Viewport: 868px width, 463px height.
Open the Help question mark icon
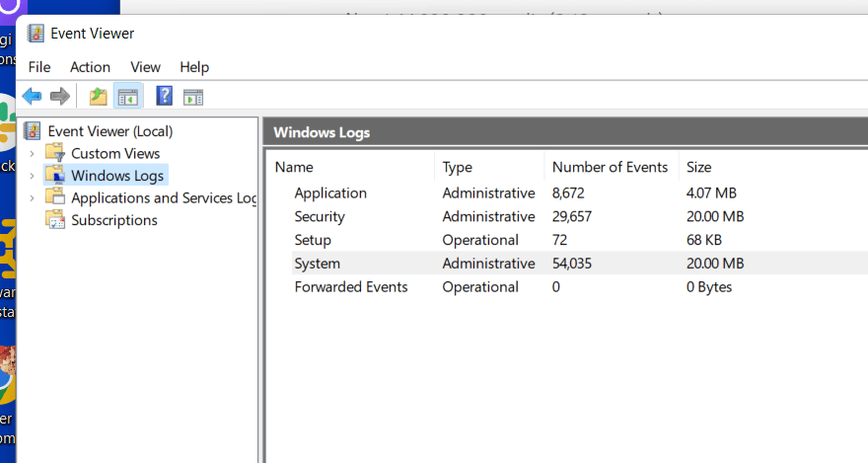point(165,96)
